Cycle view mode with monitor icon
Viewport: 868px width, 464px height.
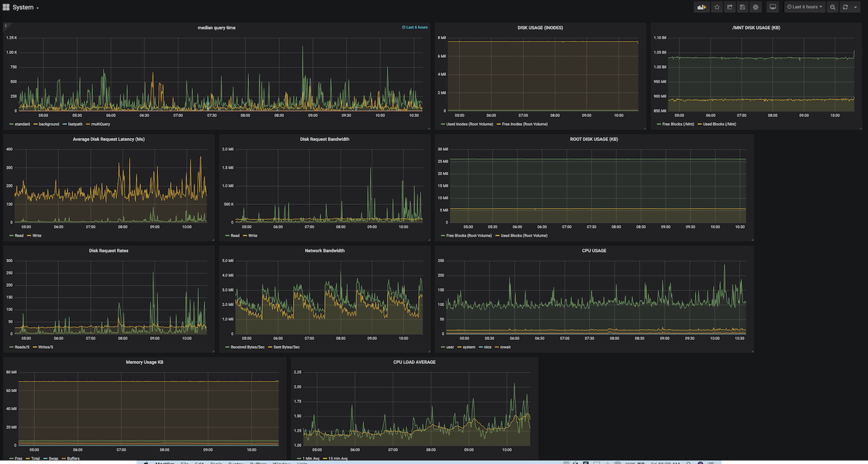773,7
